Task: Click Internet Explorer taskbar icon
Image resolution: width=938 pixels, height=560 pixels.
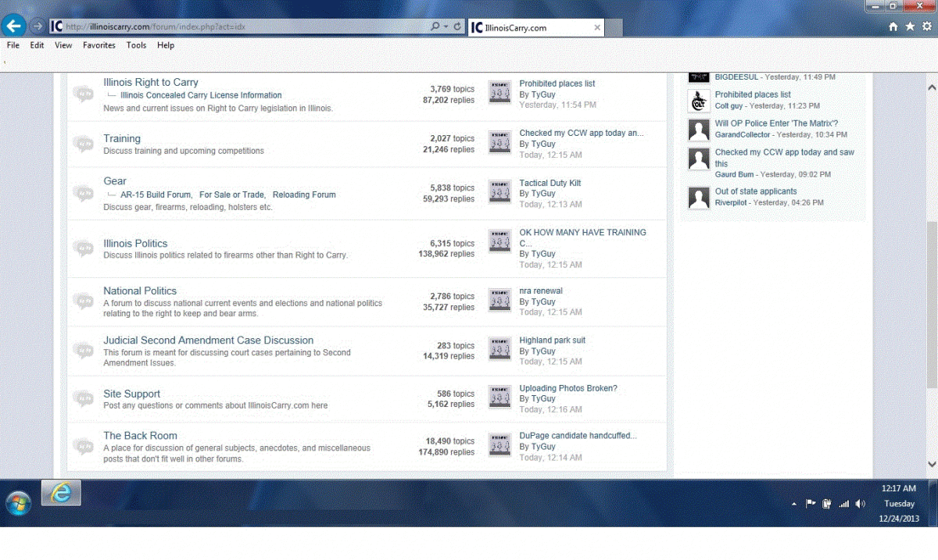Action: (61, 494)
